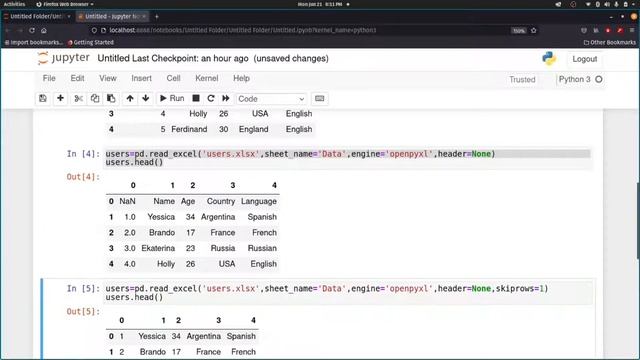Open the Import bookmarks item
Screen dimensions: 640x360
pyautogui.click(x=33, y=42)
